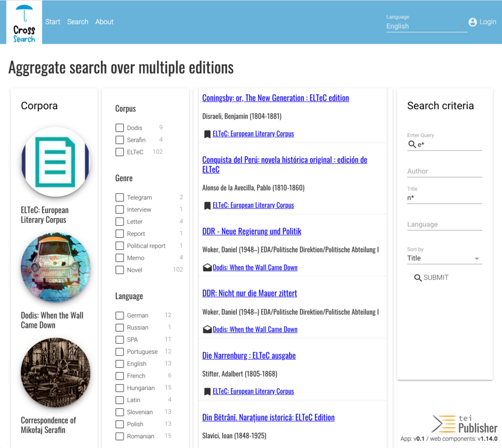Go to the About page
This screenshot has width=502, height=448.
[104, 22]
